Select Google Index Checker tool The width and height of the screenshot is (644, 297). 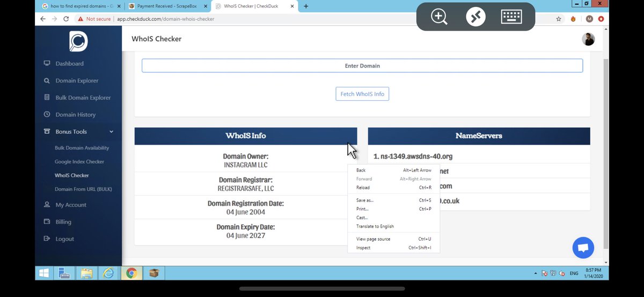point(79,161)
